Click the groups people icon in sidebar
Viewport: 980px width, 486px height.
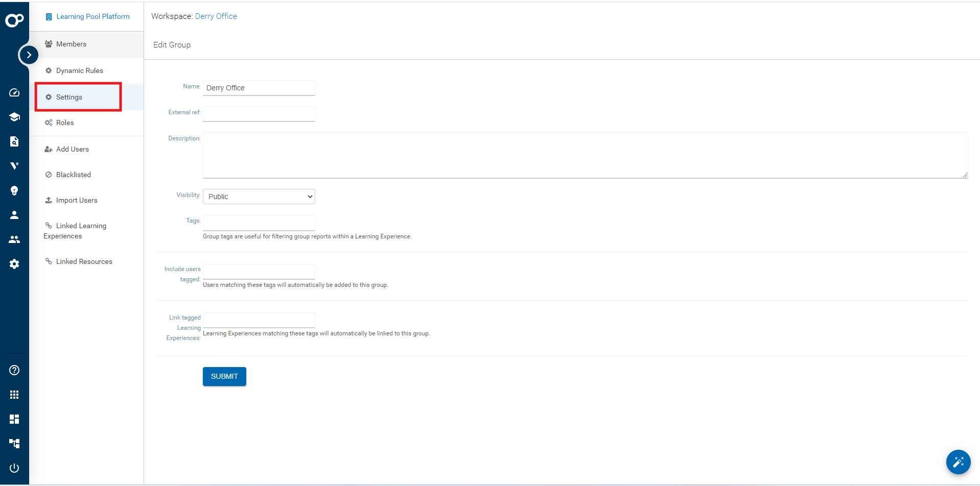(14, 239)
